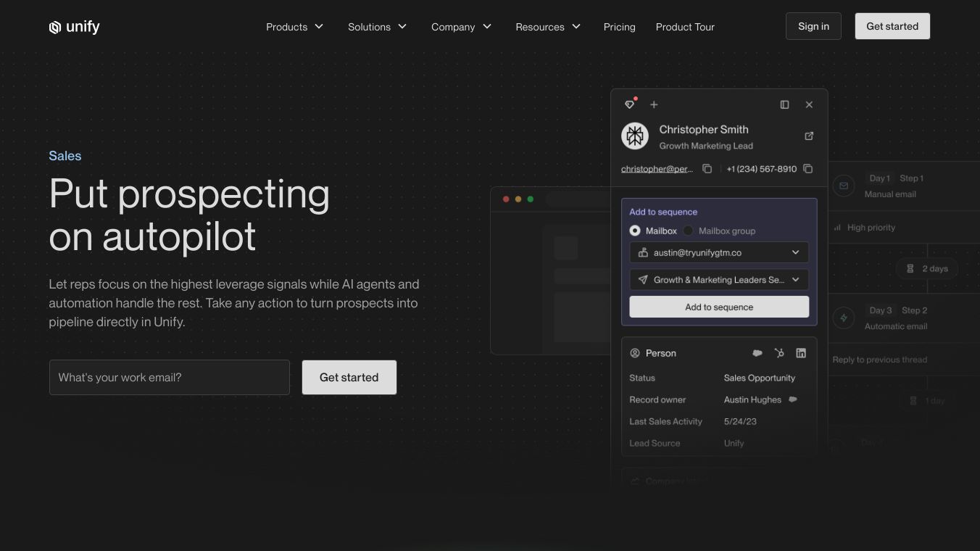Click the phone number +1 (234) 567-8910
This screenshot has width=980, height=551.
761,169
